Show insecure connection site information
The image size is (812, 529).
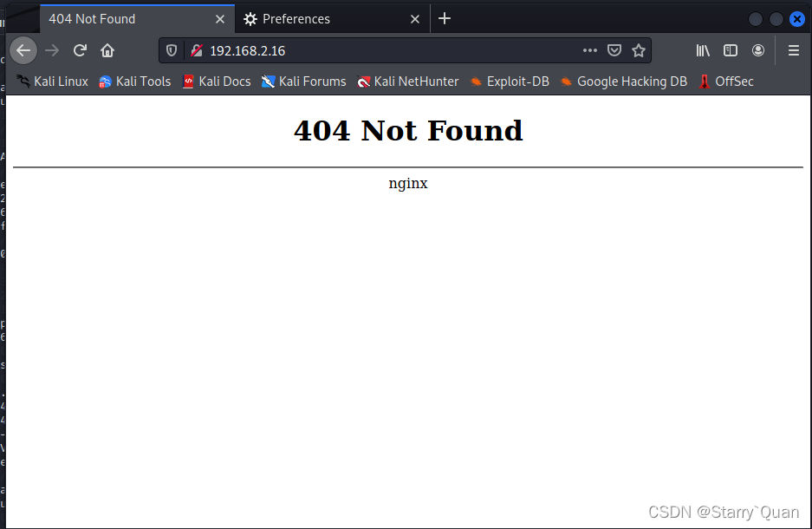coord(196,50)
